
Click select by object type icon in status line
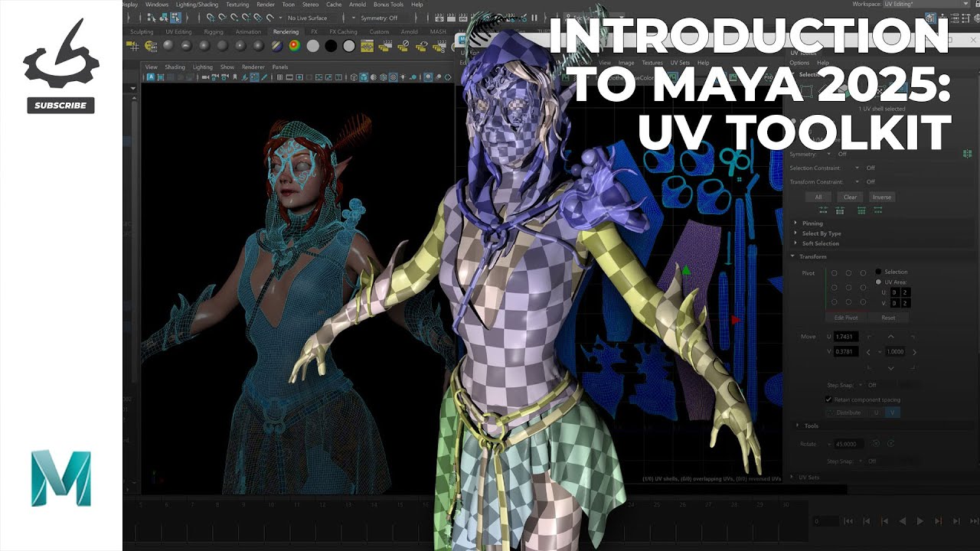164,18
